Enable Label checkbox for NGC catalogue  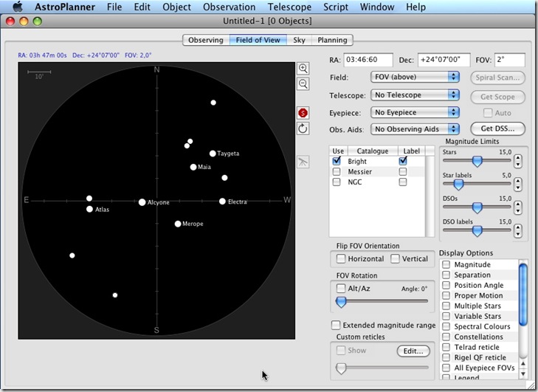pyautogui.click(x=403, y=182)
